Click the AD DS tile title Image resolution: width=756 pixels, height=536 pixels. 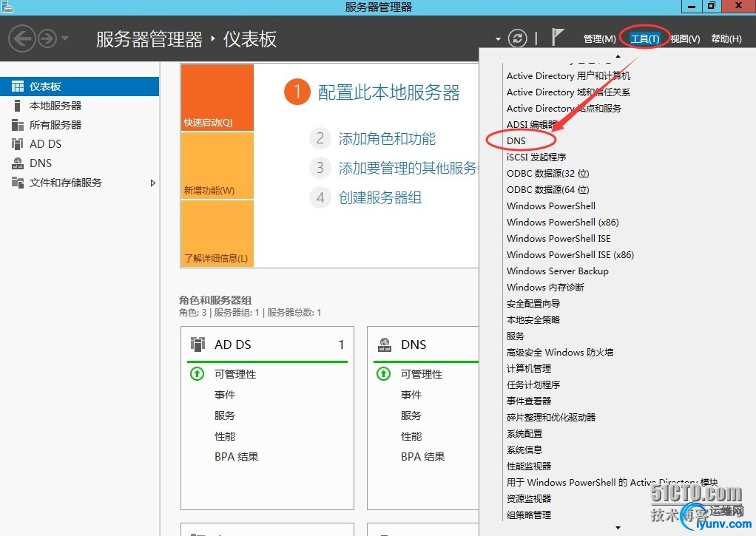pyautogui.click(x=233, y=345)
